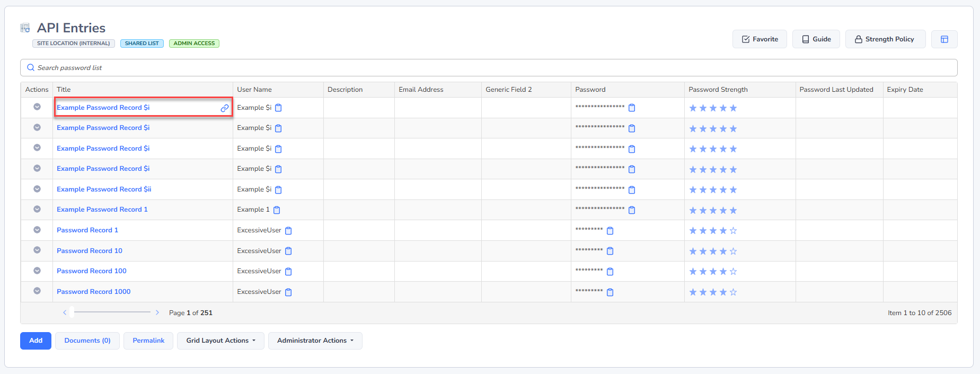Image resolution: width=980 pixels, height=374 pixels.
Task: Copy username for Password Record 1000
Action: pyautogui.click(x=288, y=292)
